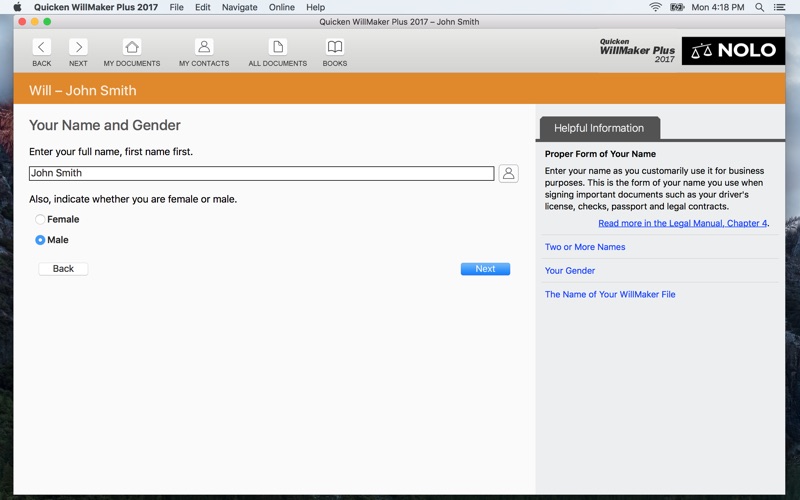Expand The Name of Your WillMaker File topic

[x=610, y=294]
